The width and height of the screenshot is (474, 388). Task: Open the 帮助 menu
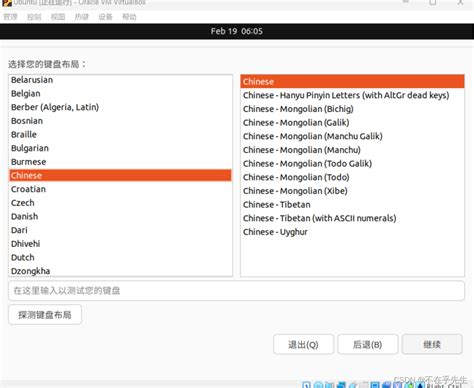click(x=129, y=17)
